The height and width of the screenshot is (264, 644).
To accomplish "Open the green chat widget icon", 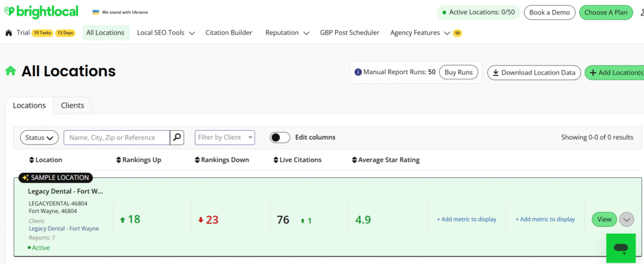I will click(x=620, y=248).
